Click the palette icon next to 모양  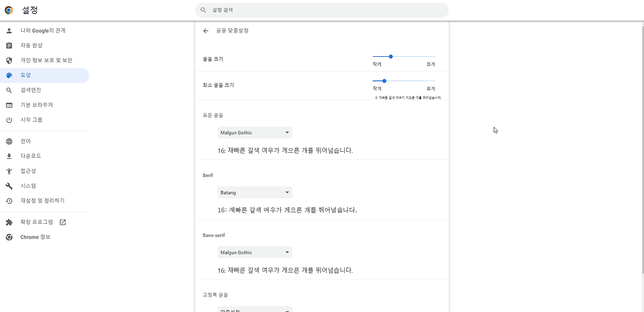coord(9,75)
